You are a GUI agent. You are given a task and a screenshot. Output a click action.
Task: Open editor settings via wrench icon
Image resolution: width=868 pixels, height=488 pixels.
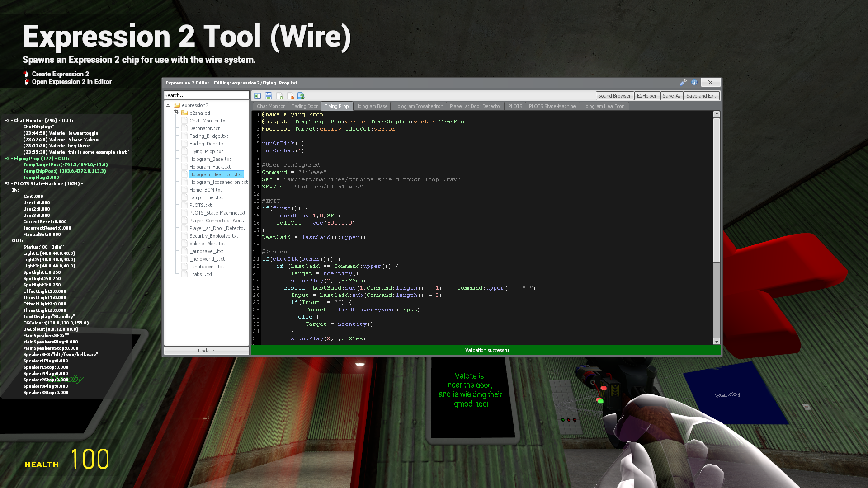pyautogui.click(x=683, y=82)
